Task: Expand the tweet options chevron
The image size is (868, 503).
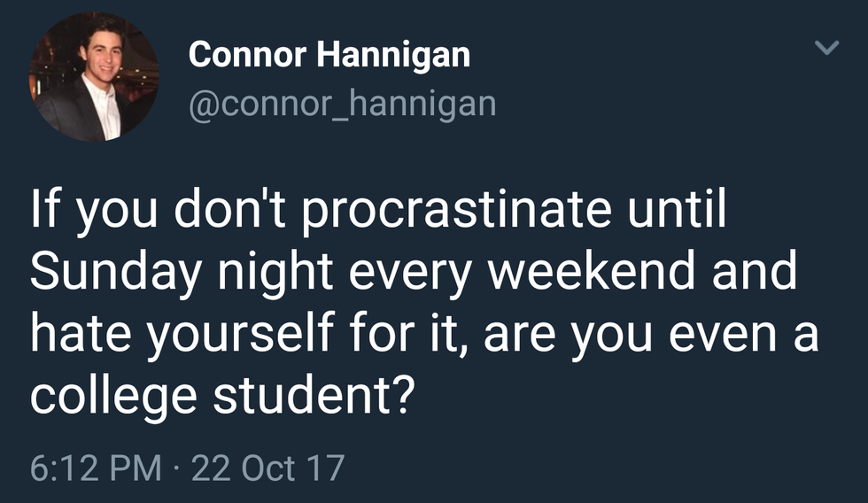Action: (x=825, y=50)
